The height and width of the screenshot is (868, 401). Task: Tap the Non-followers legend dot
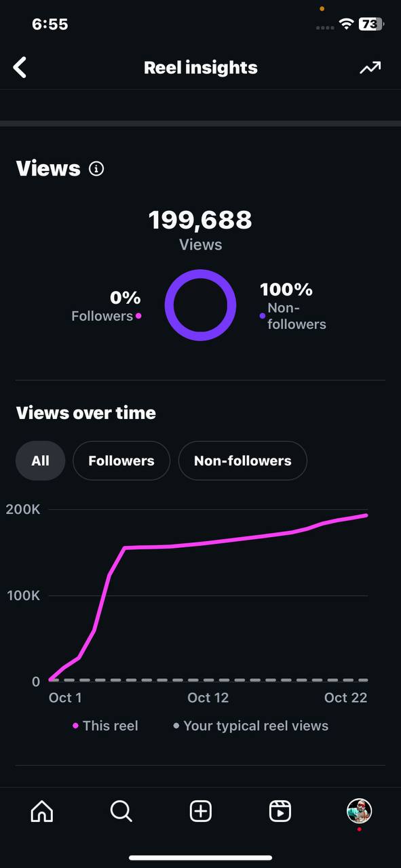pyautogui.click(x=263, y=315)
